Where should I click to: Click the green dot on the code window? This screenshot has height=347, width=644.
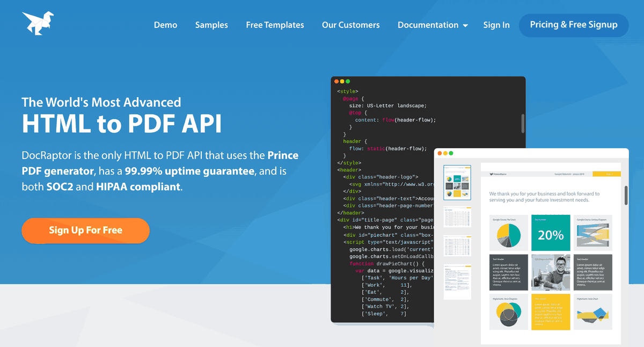(x=348, y=81)
